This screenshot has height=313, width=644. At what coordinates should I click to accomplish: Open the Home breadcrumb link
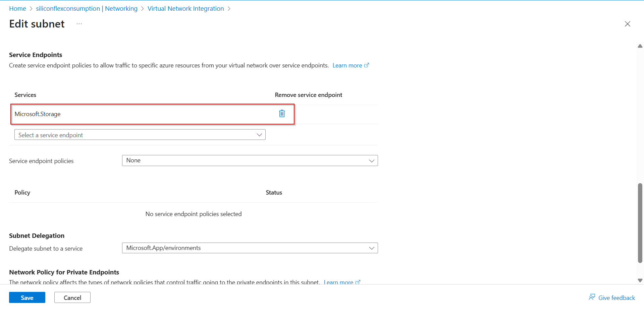(x=17, y=8)
